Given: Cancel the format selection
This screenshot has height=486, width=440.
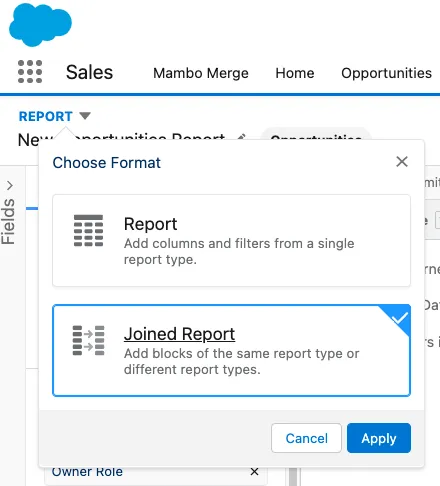Looking at the screenshot, I should point(306,438).
